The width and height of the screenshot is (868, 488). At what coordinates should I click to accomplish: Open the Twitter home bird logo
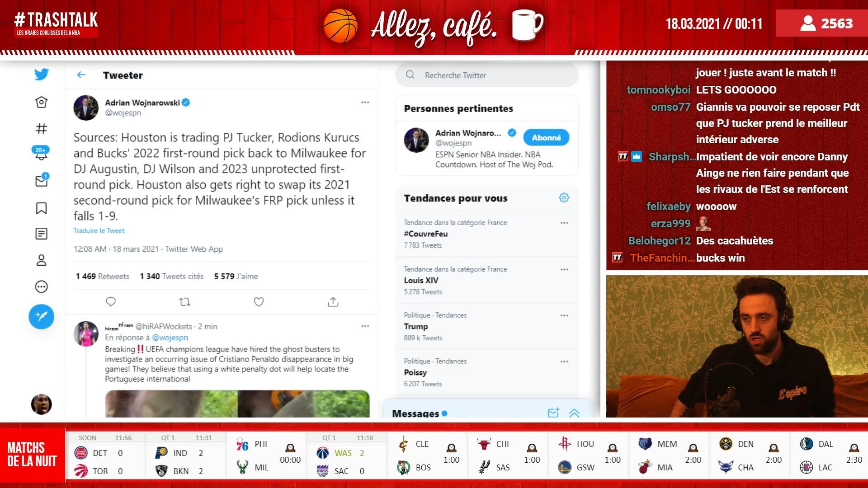tap(41, 74)
